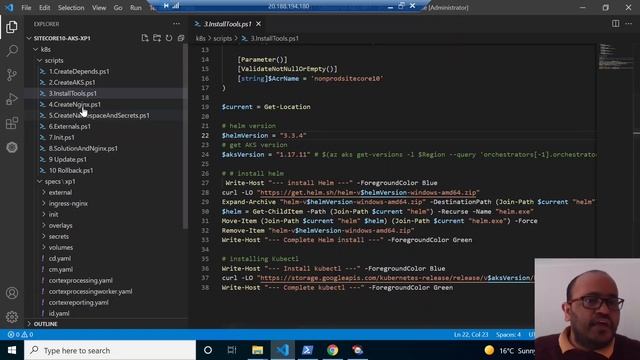Open 8.SolutionAndNginx.ps1 file
This screenshot has height=360, width=640.
[83, 148]
